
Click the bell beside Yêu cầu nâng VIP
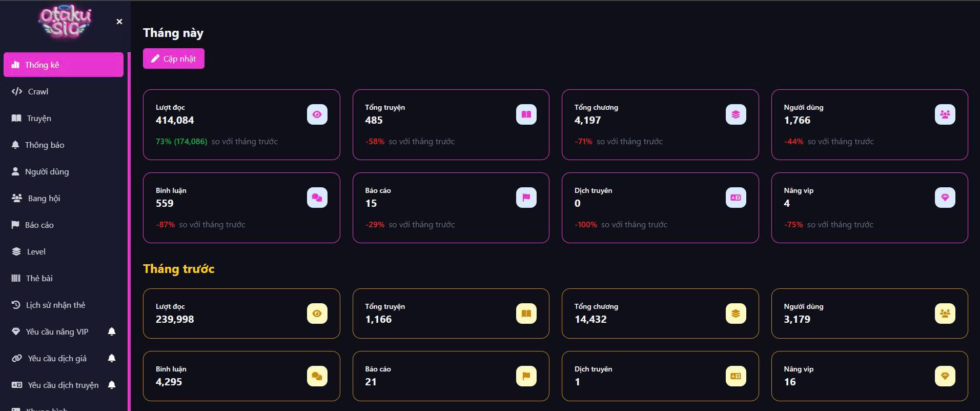coord(112,331)
